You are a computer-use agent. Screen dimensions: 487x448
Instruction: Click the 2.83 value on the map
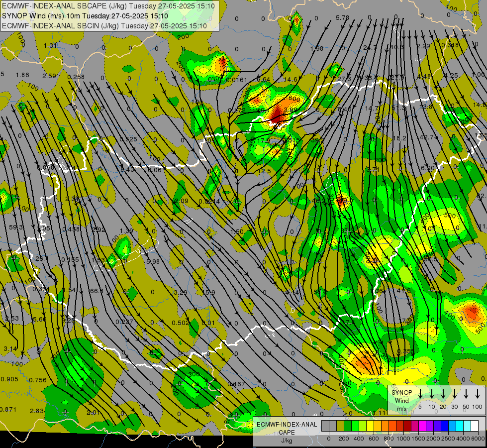coord(37,411)
